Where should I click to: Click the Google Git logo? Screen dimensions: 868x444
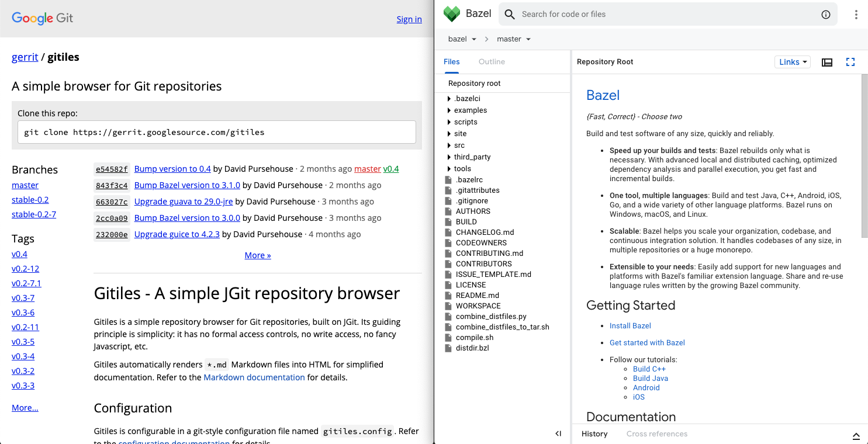(43, 18)
